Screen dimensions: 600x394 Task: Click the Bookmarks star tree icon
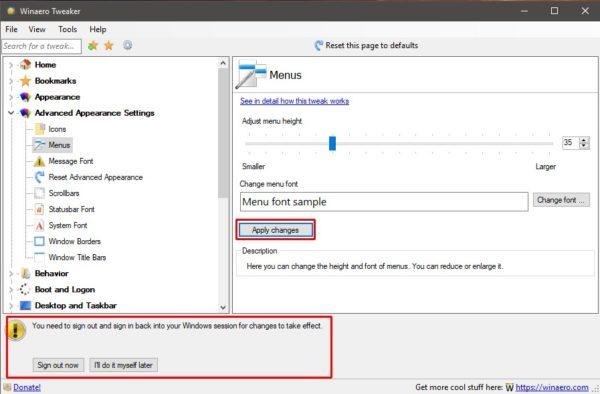[x=25, y=81]
